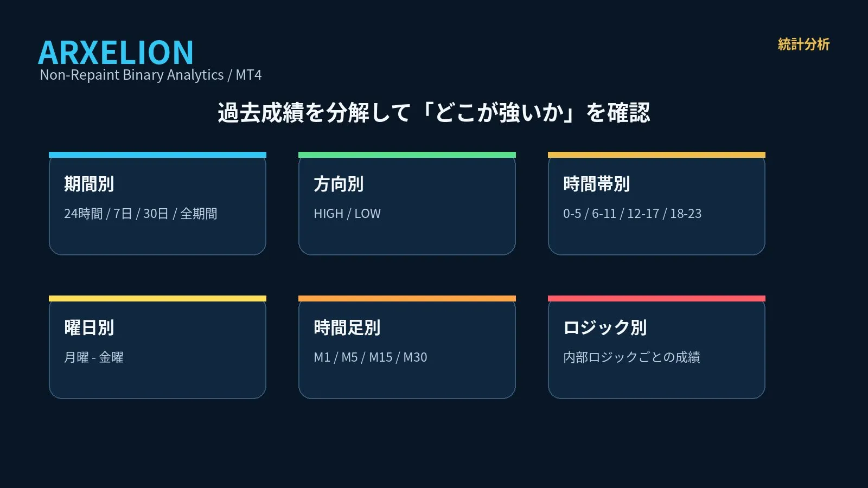This screenshot has height=488, width=868.
Task: Click the blue bar atop 期間別 card
Action: [x=157, y=155]
